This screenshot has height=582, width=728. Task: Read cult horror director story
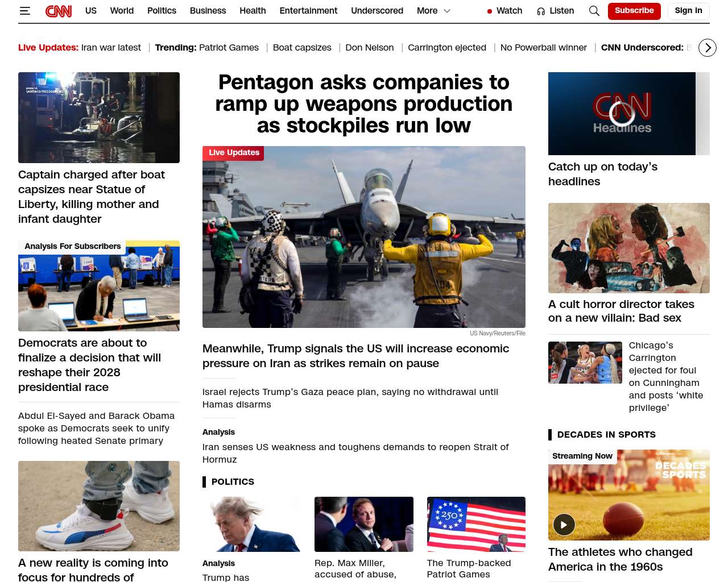click(x=621, y=311)
